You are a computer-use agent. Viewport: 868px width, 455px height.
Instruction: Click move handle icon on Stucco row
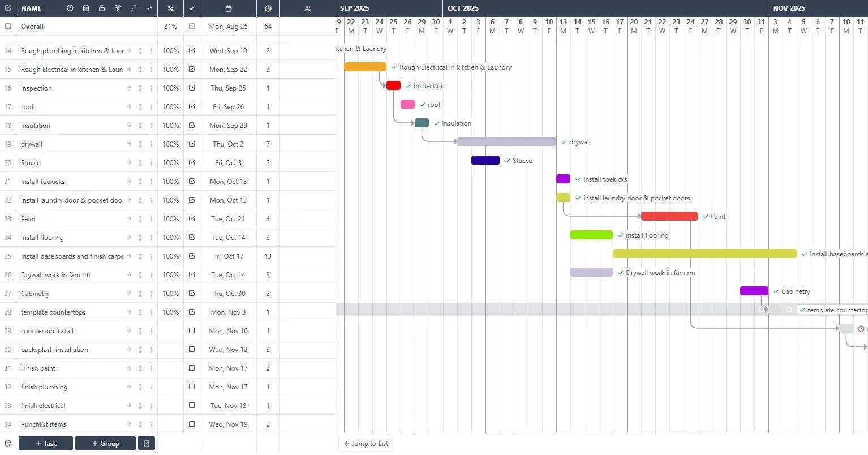tap(140, 162)
